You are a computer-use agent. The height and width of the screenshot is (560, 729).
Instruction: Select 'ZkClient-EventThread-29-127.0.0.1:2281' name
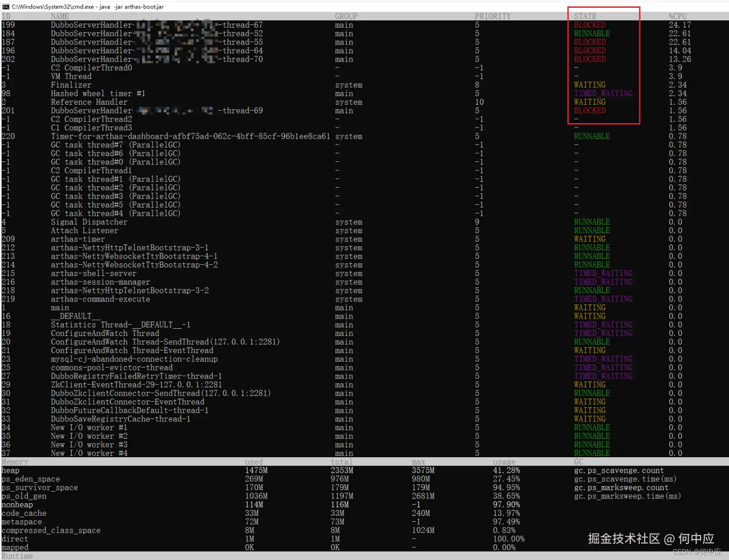[136, 384]
